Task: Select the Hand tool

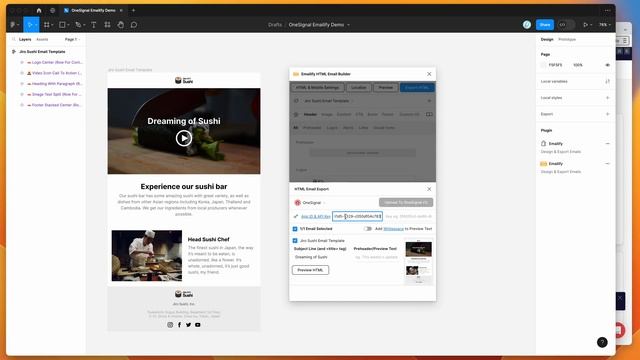Action: pos(120,25)
